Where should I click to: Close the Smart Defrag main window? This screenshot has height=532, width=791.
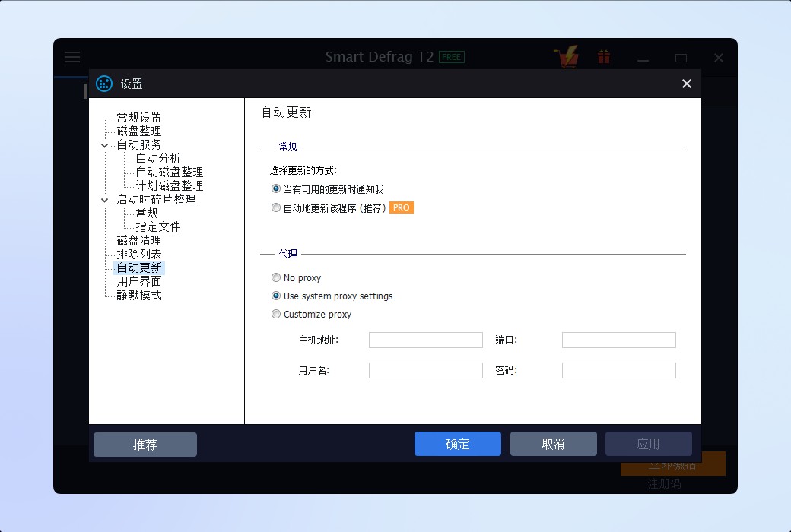719,58
